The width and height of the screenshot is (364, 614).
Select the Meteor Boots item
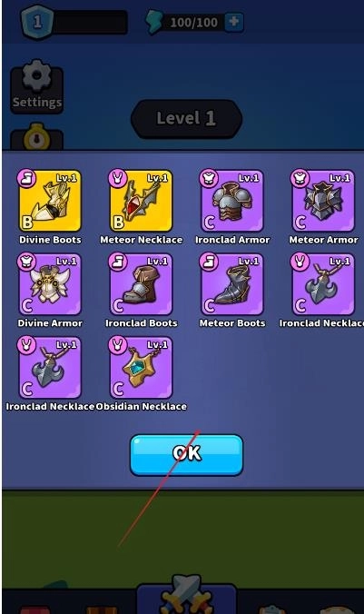pyautogui.click(x=232, y=284)
